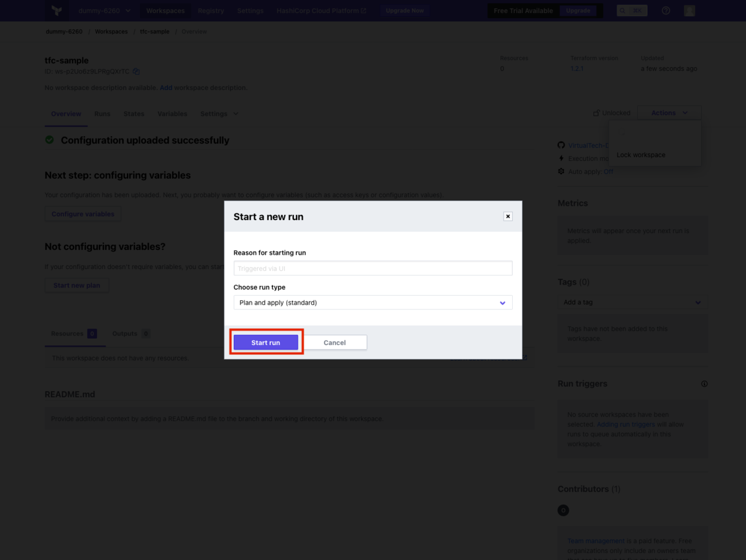The image size is (746, 560).
Task: Choose Lock workspace from Actions menu
Action: (641, 155)
